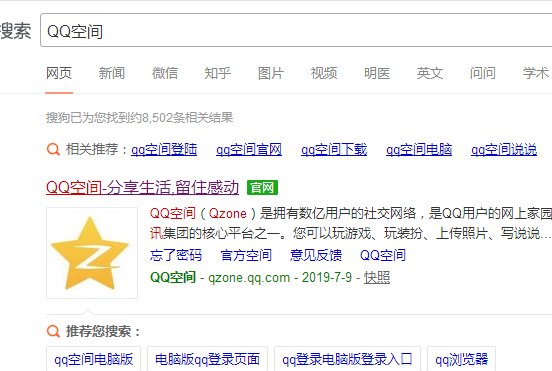Click the green 官网 badge
This screenshot has height=371, width=552.
click(x=262, y=187)
